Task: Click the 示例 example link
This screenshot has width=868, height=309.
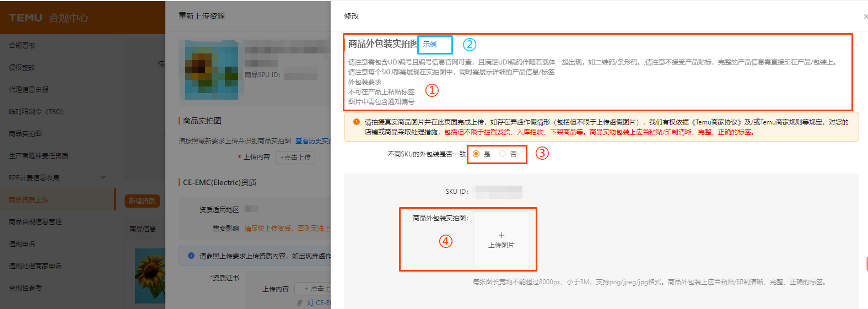Action: tap(430, 45)
